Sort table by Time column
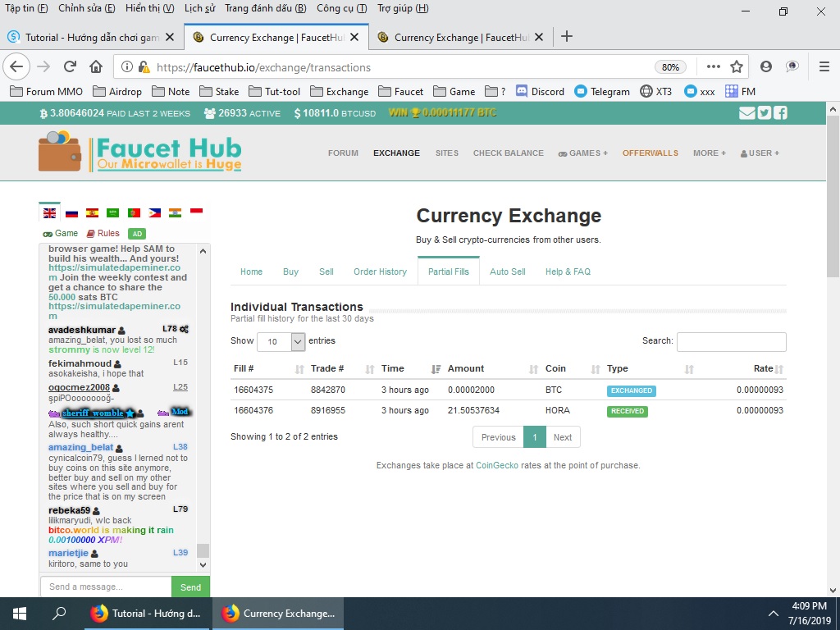Viewport: 840px width, 630px height. click(411, 368)
